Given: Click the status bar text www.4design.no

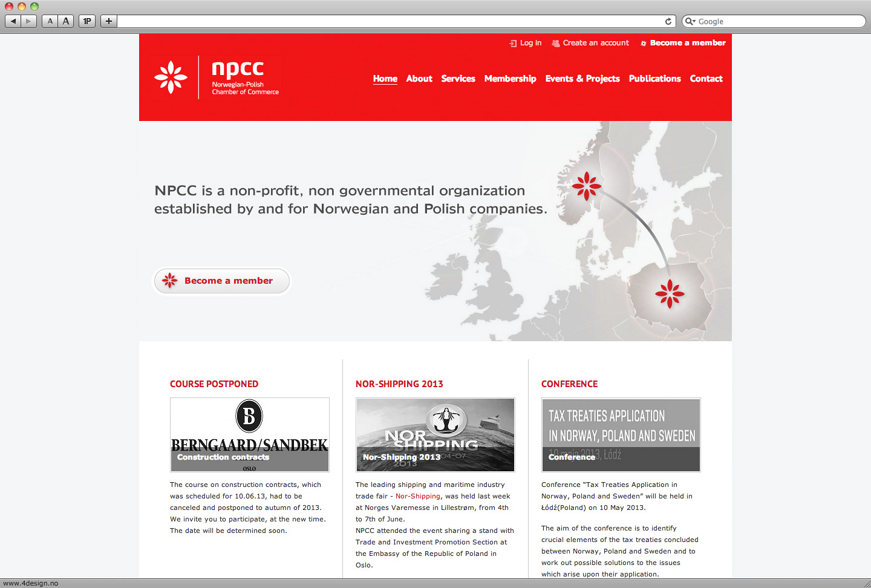Looking at the screenshot, I should [31, 583].
